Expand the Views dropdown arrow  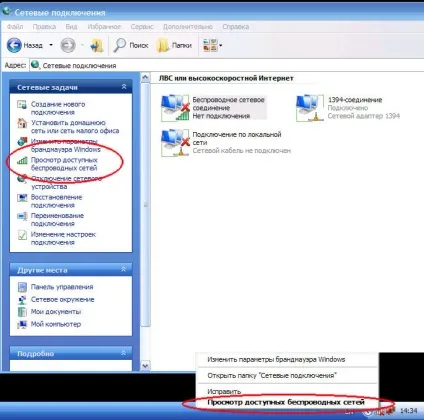[220, 45]
